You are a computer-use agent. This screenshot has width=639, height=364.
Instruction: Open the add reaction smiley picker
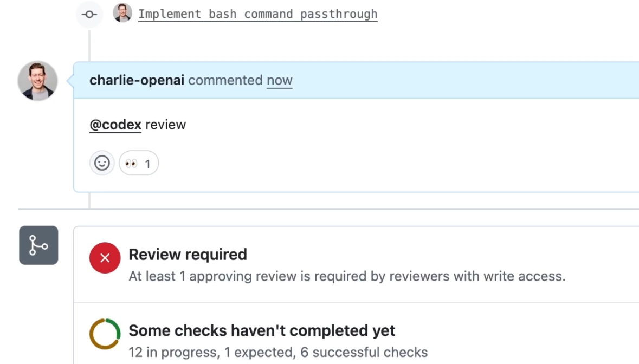click(102, 163)
